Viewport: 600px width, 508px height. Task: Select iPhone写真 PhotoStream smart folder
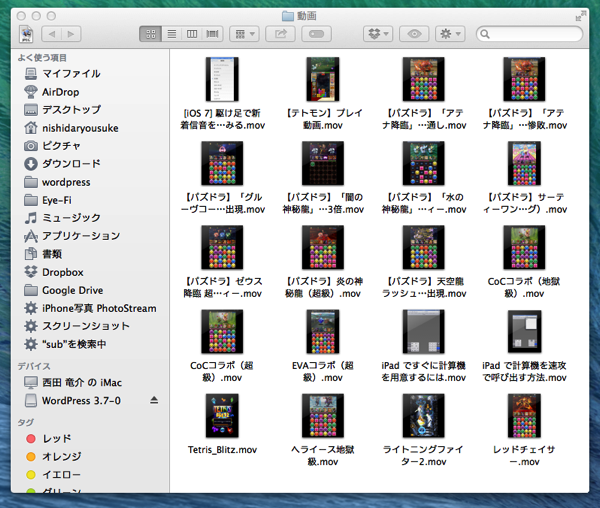point(90,308)
